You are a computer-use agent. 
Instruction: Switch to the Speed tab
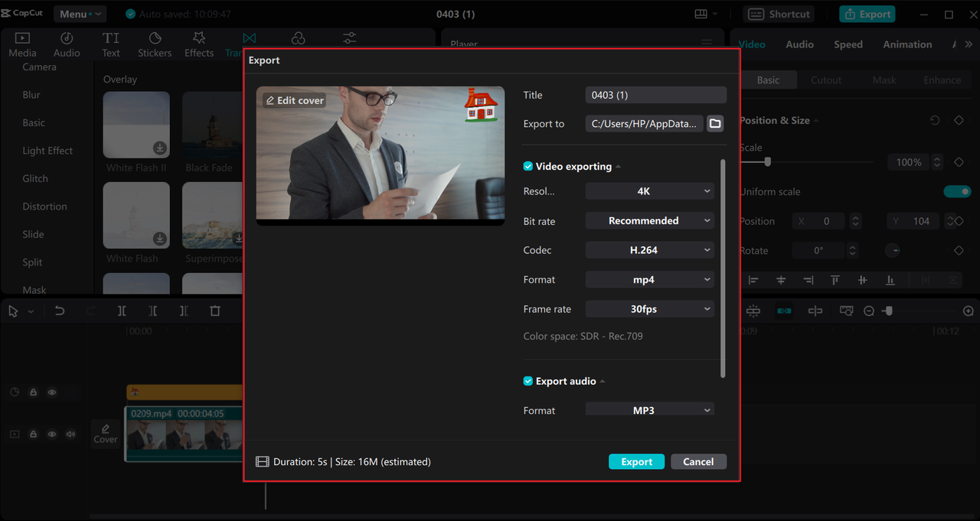pos(848,44)
